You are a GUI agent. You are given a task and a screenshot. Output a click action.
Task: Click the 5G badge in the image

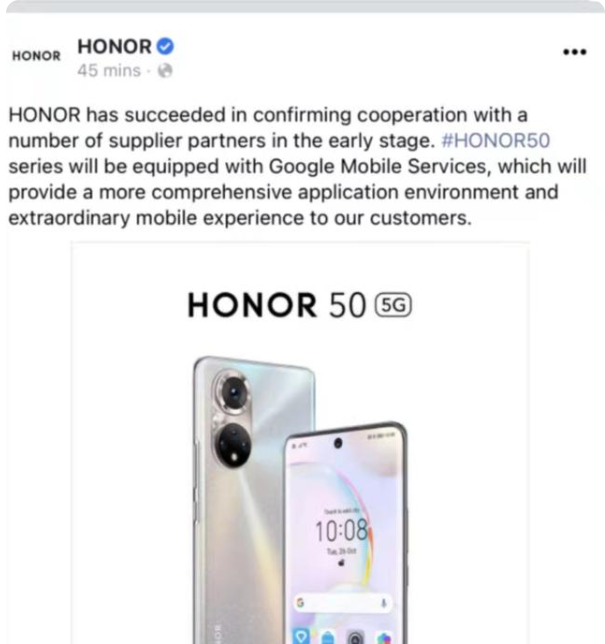click(393, 305)
